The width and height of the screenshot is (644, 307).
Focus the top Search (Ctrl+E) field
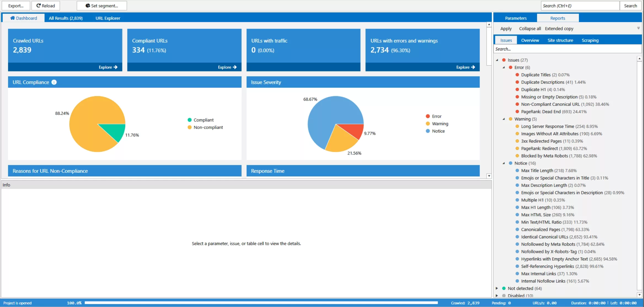point(580,6)
